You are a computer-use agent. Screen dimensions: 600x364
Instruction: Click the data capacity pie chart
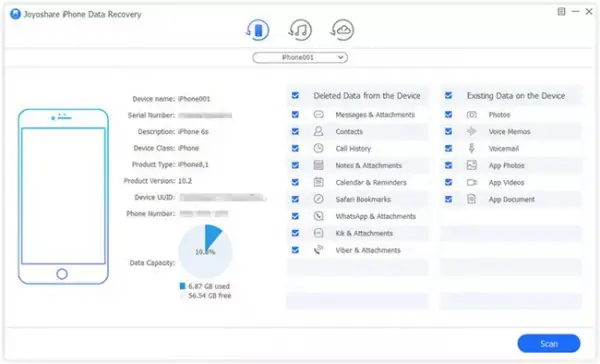pyautogui.click(x=205, y=251)
